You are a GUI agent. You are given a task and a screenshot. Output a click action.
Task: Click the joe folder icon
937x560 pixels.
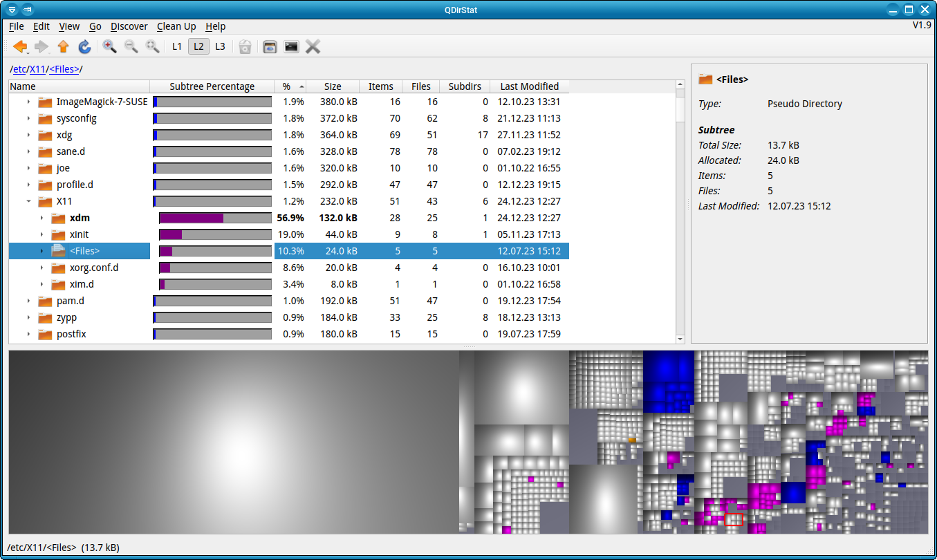pyautogui.click(x=45, y=168)
